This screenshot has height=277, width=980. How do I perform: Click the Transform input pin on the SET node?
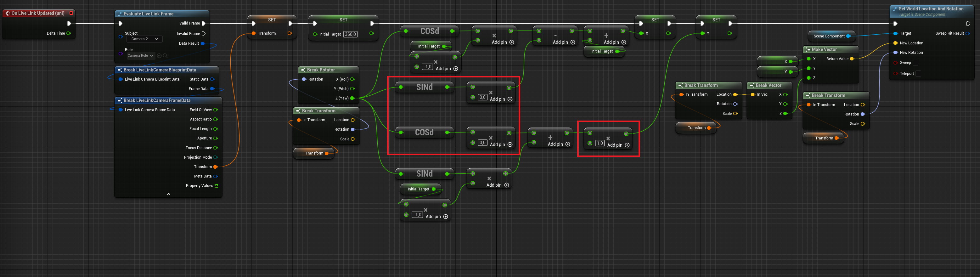point(254,33)
